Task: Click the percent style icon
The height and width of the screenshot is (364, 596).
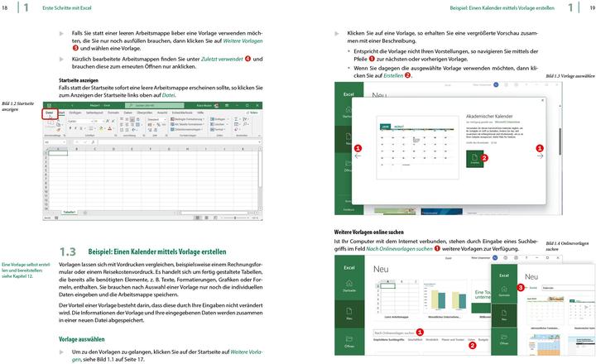Action: tap(158, 125)
